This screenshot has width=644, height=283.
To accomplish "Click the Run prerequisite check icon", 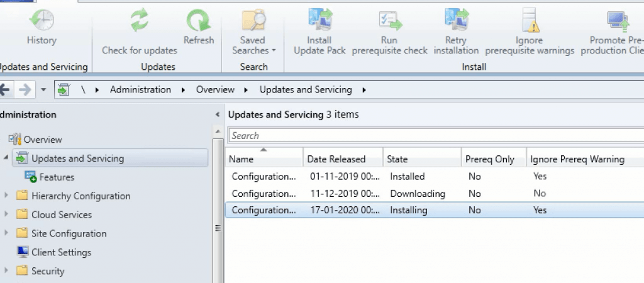I will (390, 21).
